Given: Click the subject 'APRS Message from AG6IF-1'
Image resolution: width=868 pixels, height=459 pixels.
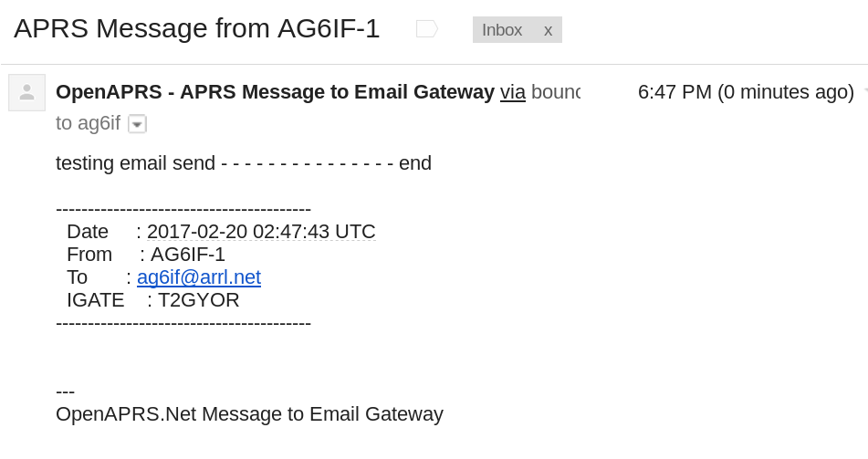Looking at the screenshot, I should [197, 28].
